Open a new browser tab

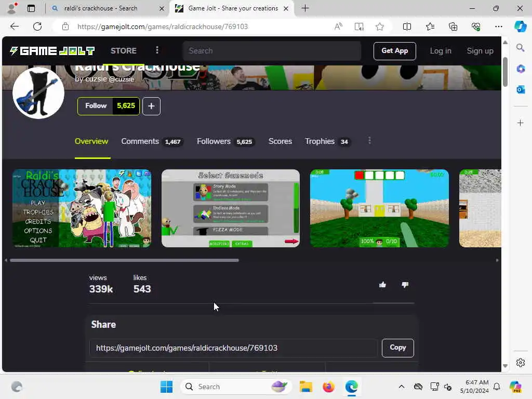[305, 8]
